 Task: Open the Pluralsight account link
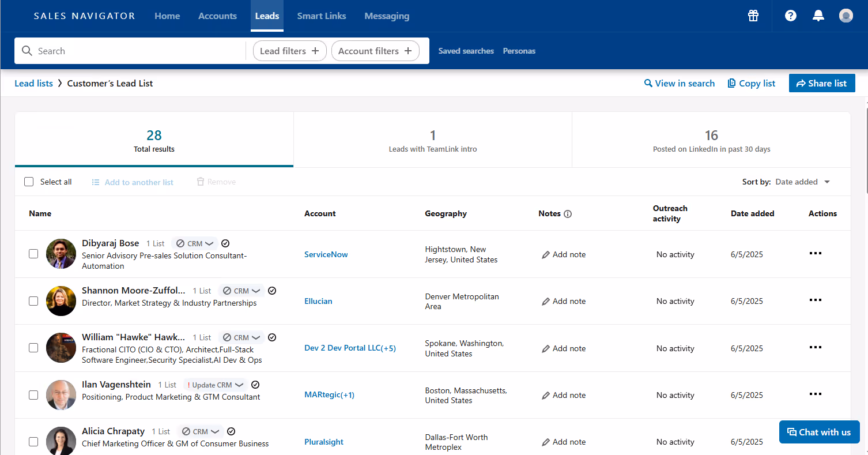click(x=324, y=442)
